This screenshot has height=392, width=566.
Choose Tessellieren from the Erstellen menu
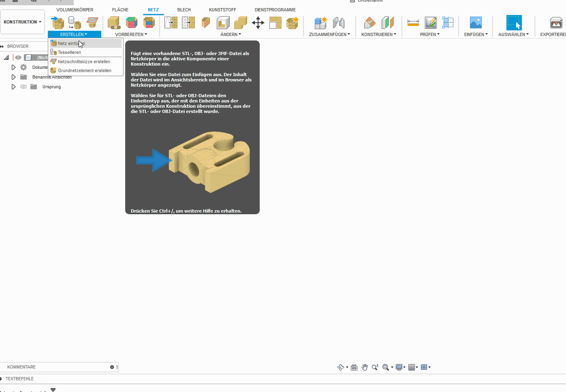[70, 52]
